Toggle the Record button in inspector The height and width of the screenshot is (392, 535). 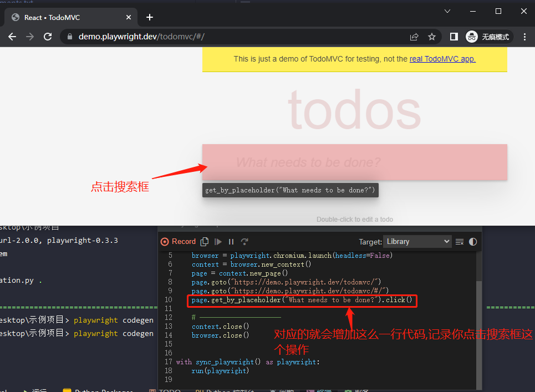click(178, 242)
